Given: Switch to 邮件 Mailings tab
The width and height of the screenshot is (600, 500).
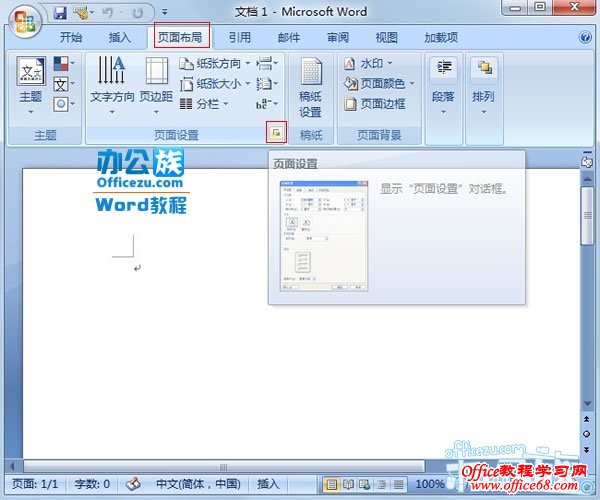Looking at the screenshot, I should 289,37.
